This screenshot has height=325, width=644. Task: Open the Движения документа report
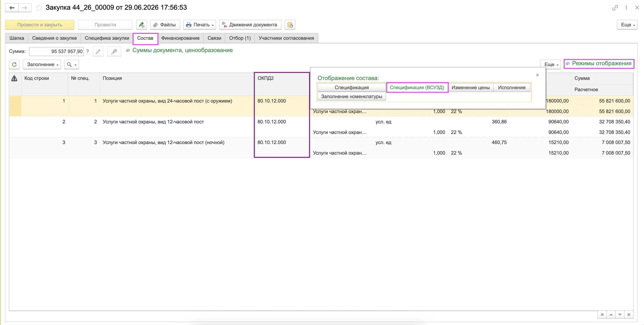click(250, 25)
